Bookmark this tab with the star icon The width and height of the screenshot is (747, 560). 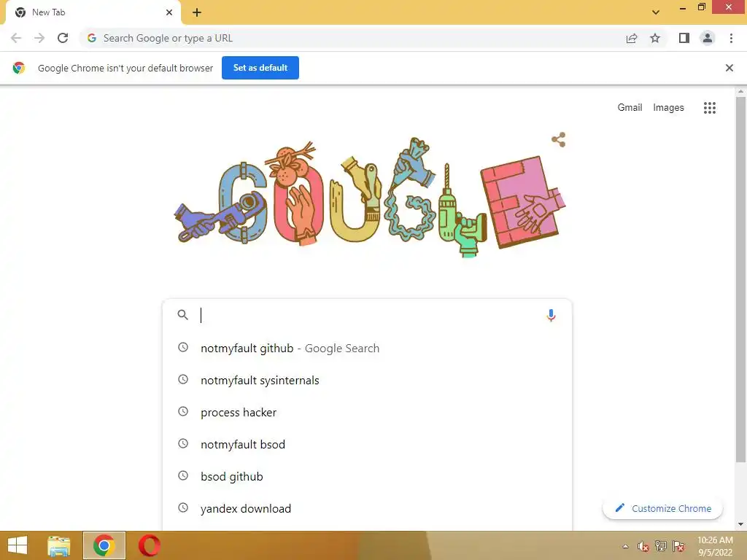(x=655, y=38)
